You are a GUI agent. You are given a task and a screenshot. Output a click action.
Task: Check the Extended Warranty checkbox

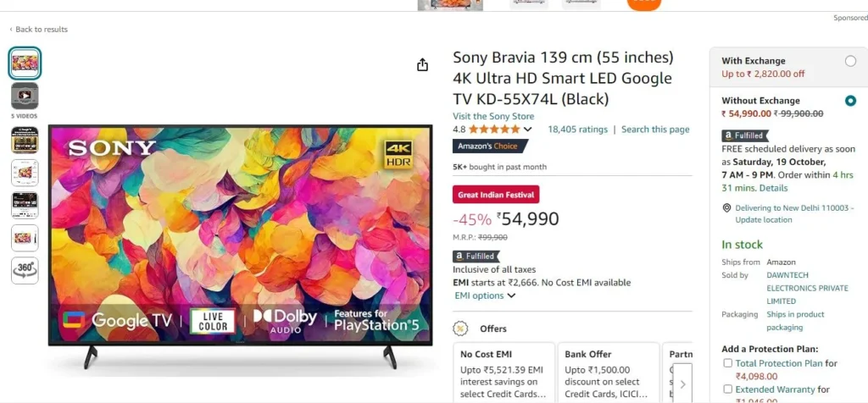[x=728, y=389]
